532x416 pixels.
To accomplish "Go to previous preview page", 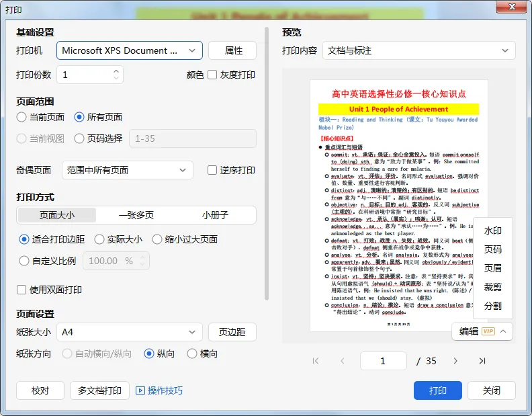I will (343, 361).
